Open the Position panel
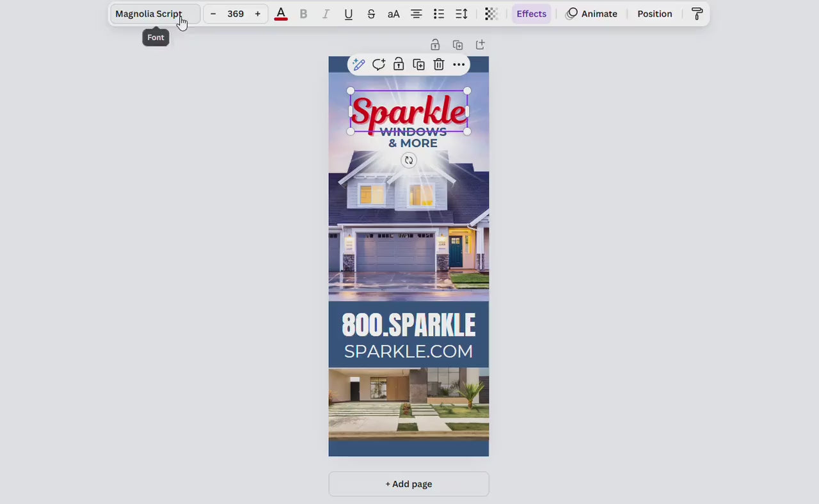The image size is (819, 504). pyautogui.click(x=655, y=14)
